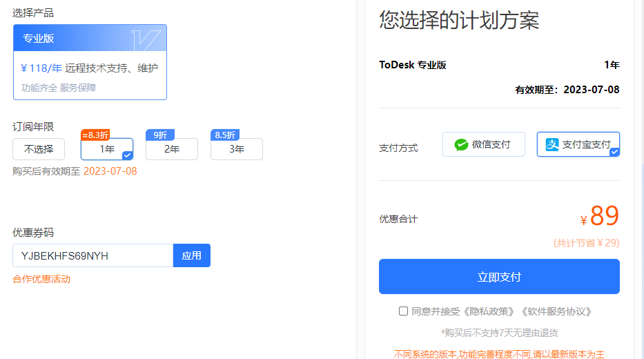644x359 pixels.
Task: Click the 8.3折 discount badge
Action: pos(95,135)
